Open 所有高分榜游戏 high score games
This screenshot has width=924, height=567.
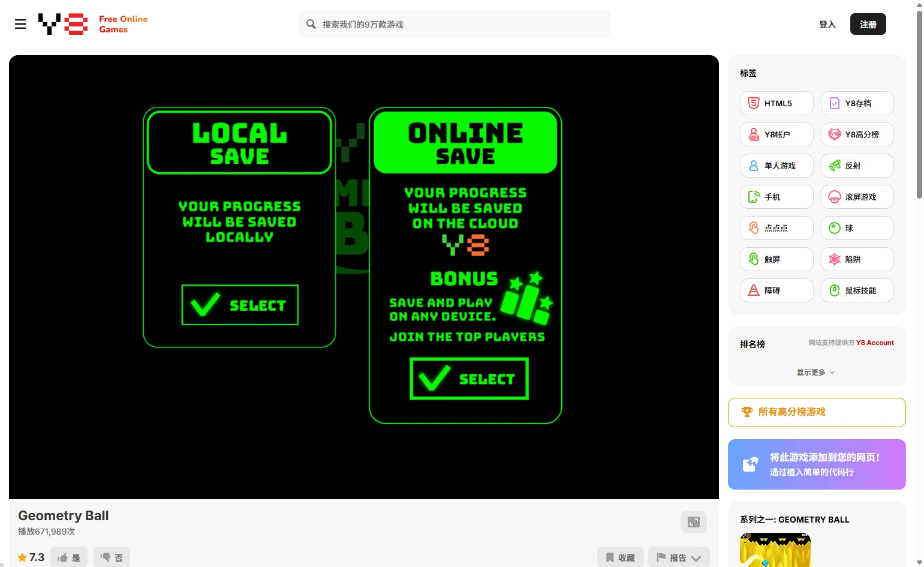pyautogui.click(x=816, y=412)
